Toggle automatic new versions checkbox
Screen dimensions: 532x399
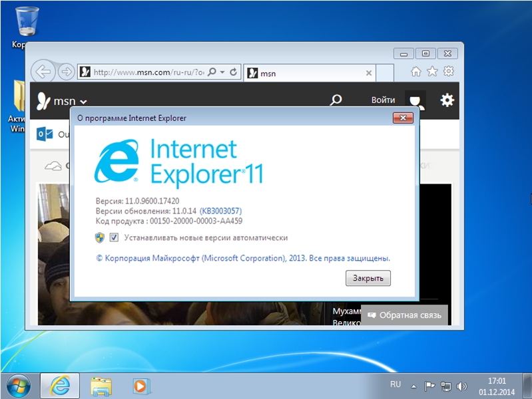click(x=114, y=237)
